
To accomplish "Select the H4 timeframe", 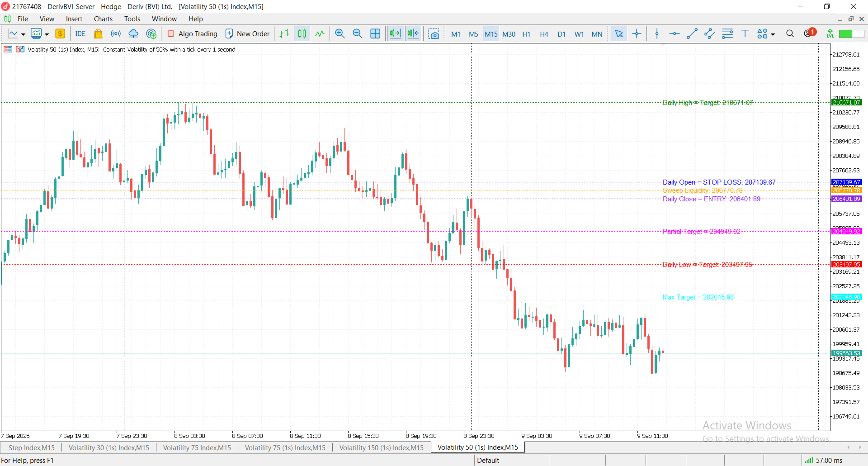I will tap(544, 34).
